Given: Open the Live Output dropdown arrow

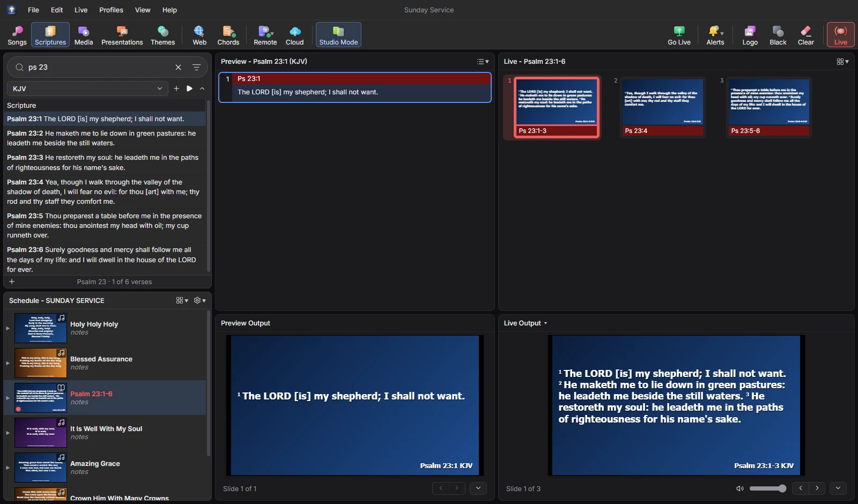Looking at the screenshot, I should tap(545, 323).
